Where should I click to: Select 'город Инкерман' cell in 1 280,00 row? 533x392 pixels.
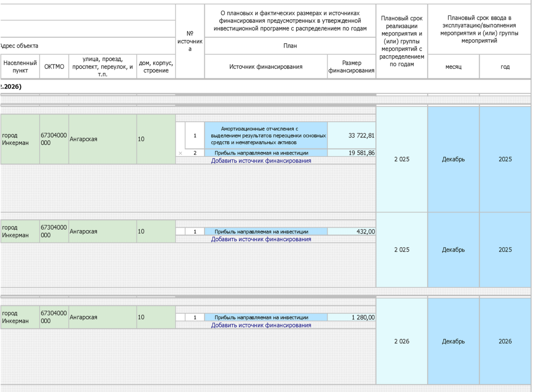click(x=20, y=317)
